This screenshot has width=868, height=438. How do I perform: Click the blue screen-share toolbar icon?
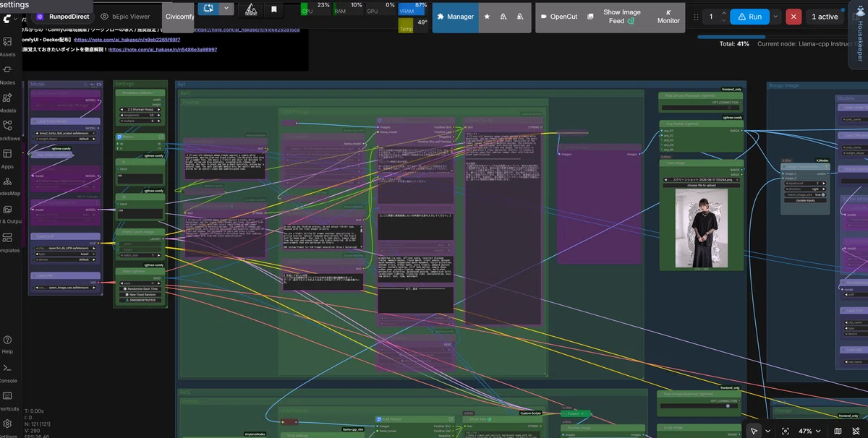[208, 9]
